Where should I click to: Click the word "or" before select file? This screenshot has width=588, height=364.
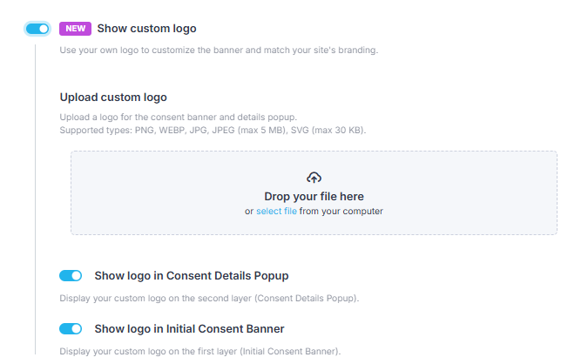point(249,211)
